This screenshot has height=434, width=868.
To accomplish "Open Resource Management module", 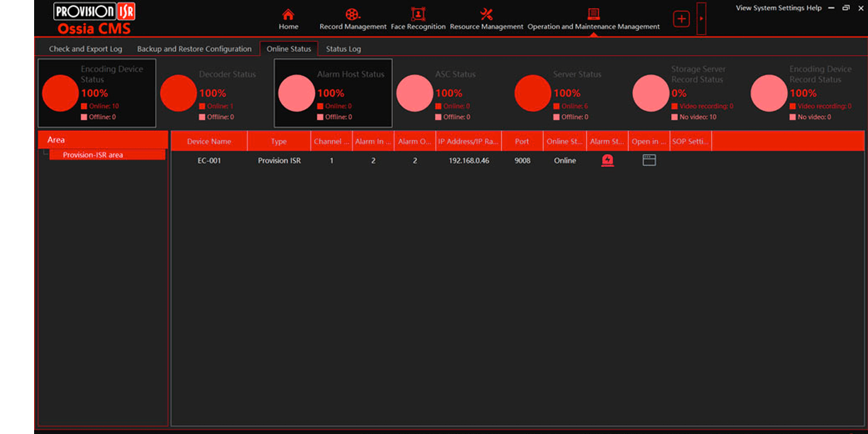I will pyautogui.click(x=486, y=19).
